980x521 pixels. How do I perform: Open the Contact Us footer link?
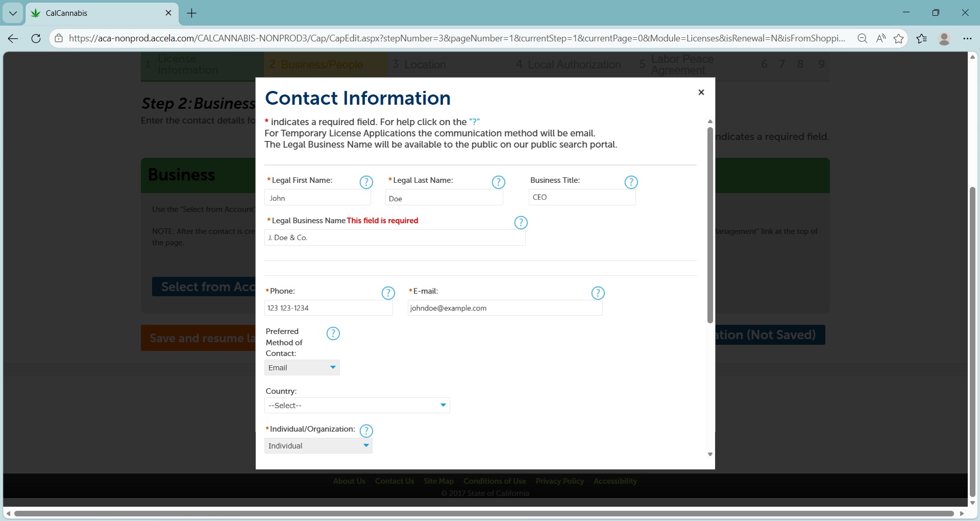pyautogui.click(x=395, y=481)
